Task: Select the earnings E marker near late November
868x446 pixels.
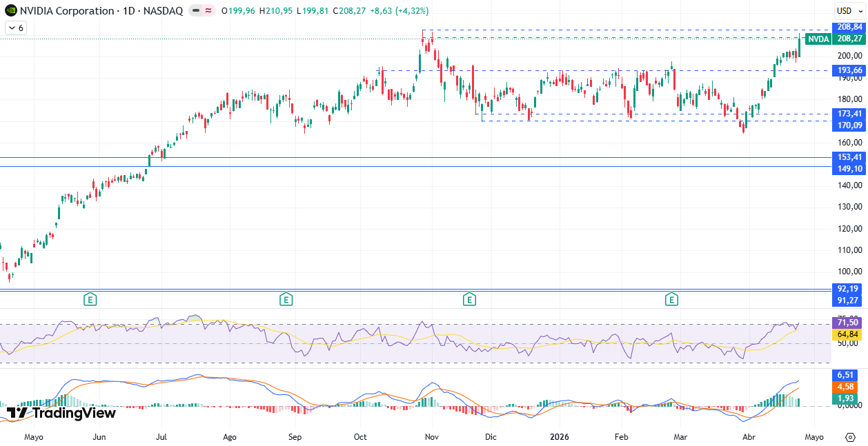Action: (469, 299)
